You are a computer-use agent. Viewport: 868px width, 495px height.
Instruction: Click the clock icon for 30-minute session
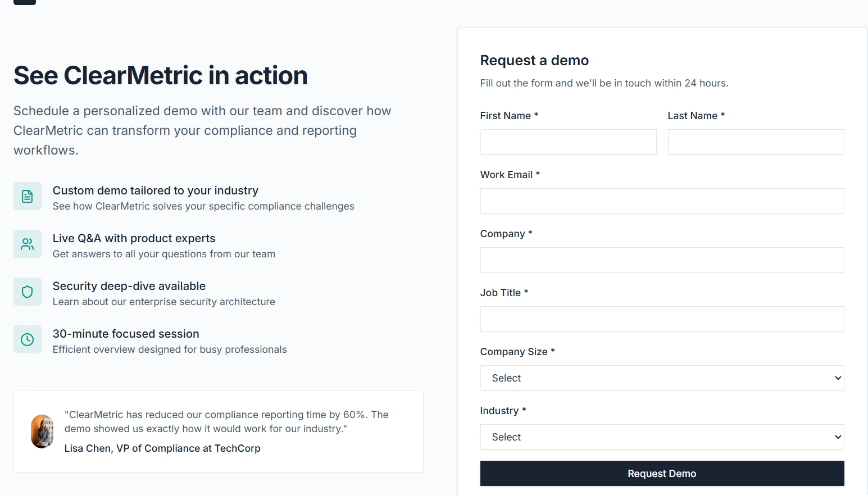tap(28, 339)
